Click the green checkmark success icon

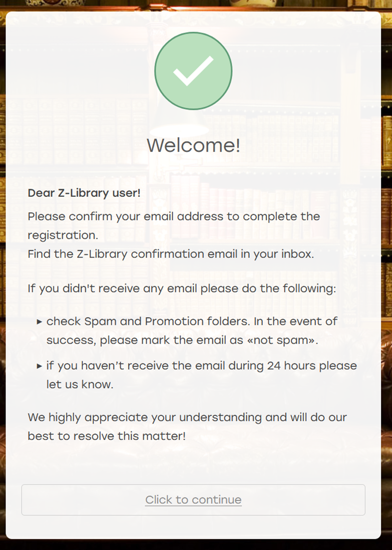pyautogui.click(x=193, y=71)
